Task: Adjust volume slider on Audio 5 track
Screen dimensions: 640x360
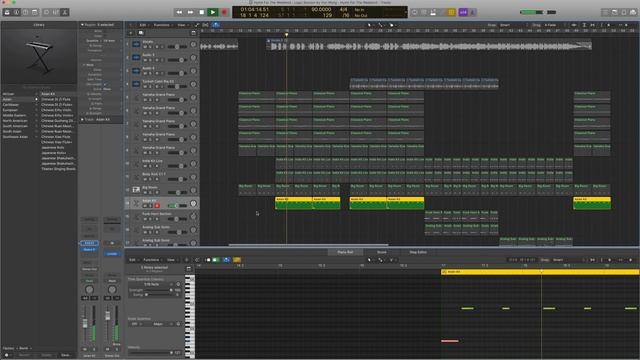Action: click(x=177, y=60)
